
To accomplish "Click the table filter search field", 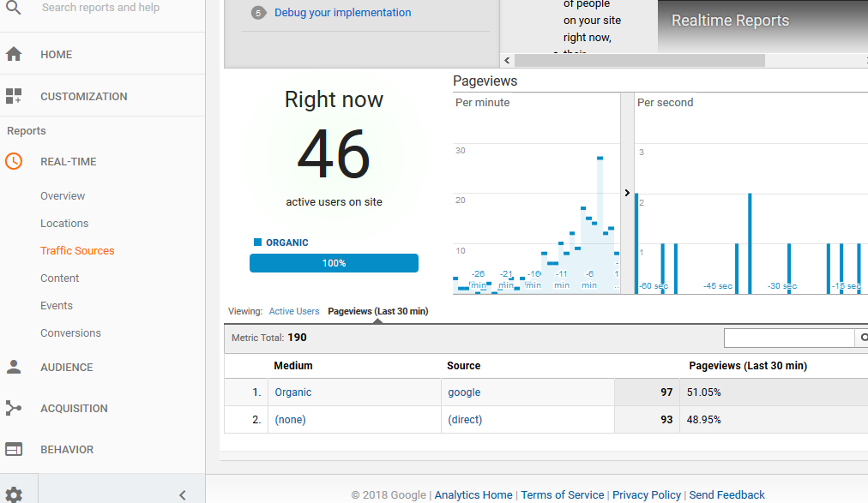I will click(788, 338).
